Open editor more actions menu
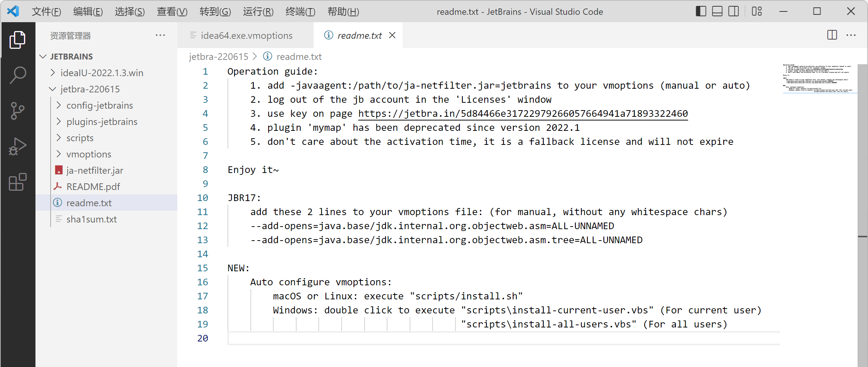Viewport: 868px width, 367px height. (851, 35)
